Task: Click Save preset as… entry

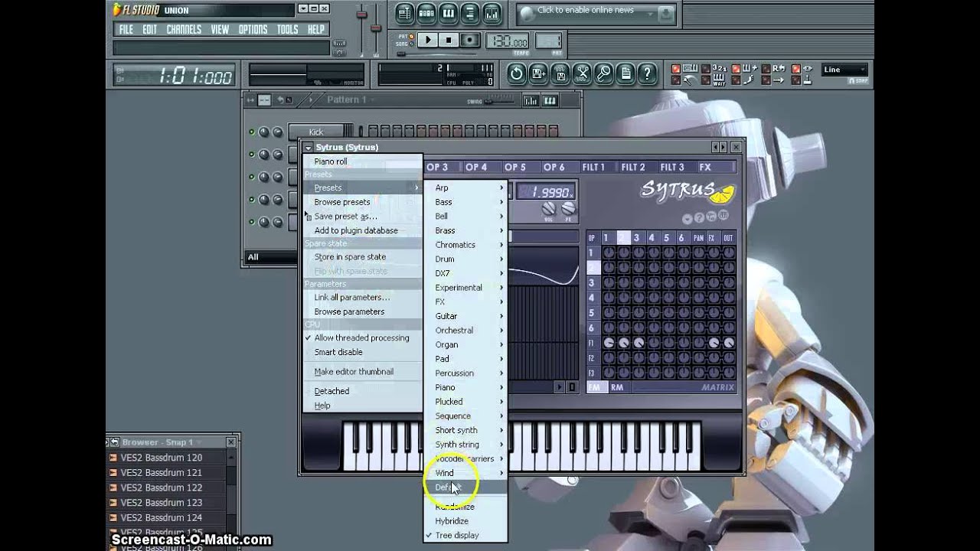Action: click(x=362, y=217)
